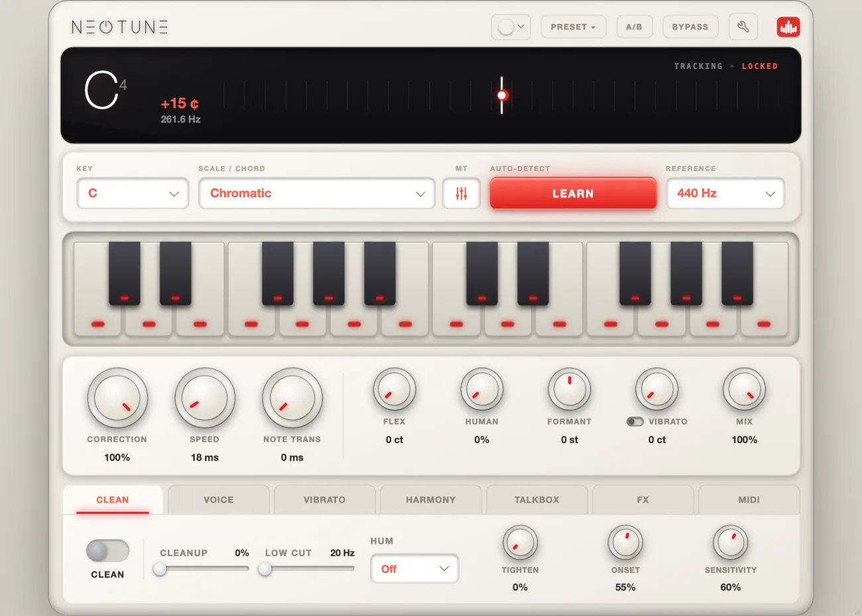The width and height of the screenshot is (862, 616).
Task: Click the LOW CUT slider handle
Action: [265, 569]
